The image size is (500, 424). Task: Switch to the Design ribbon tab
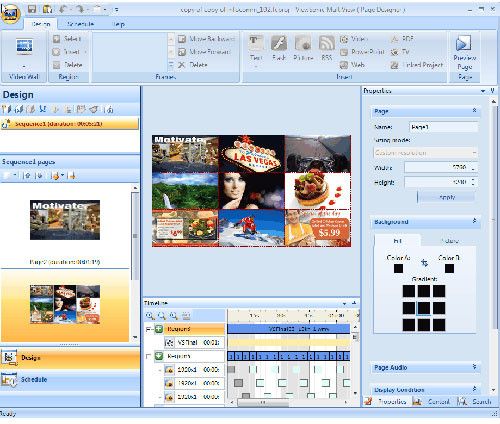[x=41, y=24]
